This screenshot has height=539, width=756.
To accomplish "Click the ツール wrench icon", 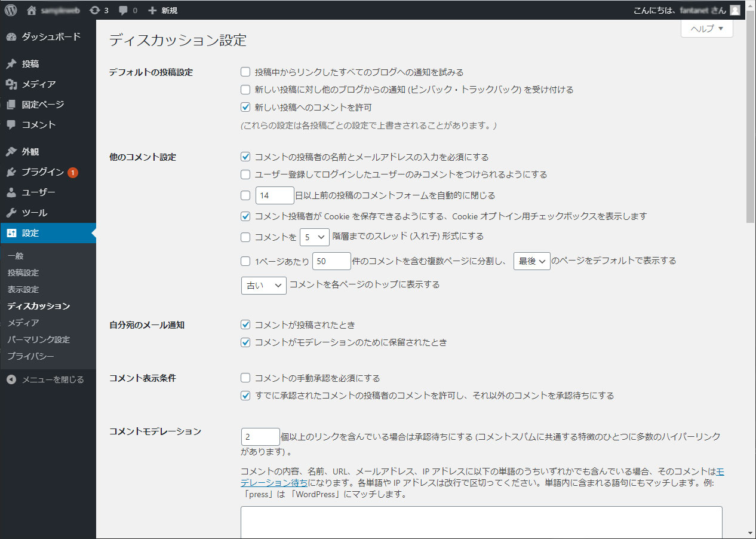I will coord(11,213).
